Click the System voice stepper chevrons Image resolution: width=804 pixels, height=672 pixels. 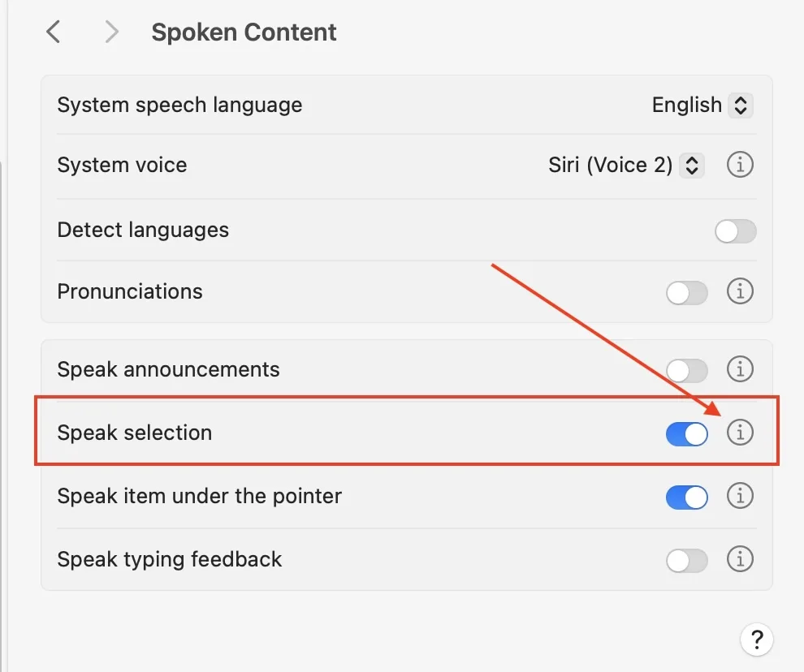click(x=692, y=165)
